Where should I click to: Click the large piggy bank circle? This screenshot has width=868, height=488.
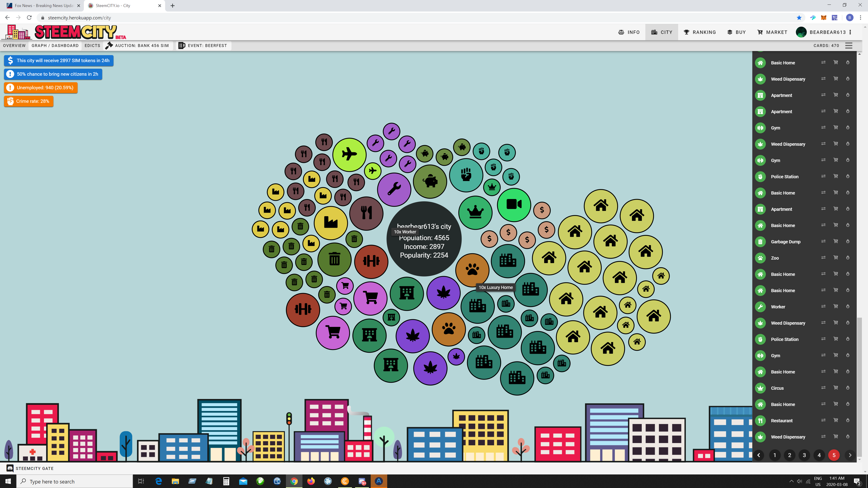pyautogui.click(x=430, y=181)
